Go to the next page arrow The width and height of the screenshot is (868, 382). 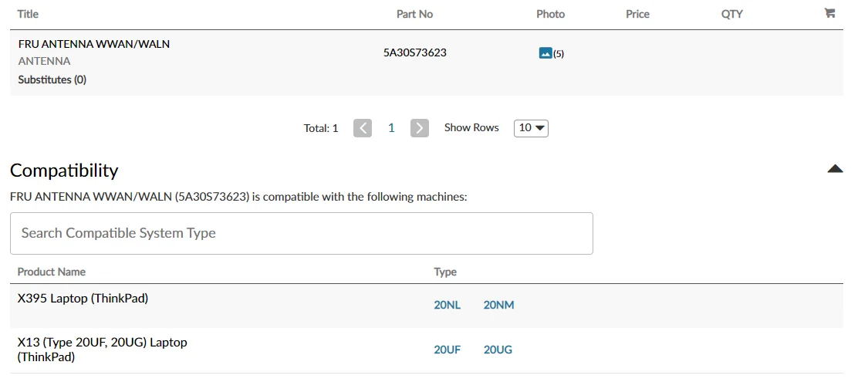420,128
